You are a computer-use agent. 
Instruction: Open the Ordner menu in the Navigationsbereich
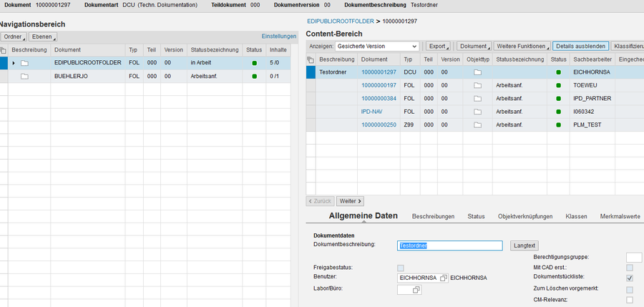[x=14, y=36]
